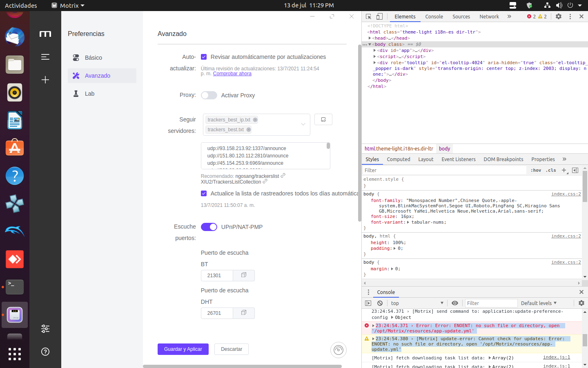Launch Ubuntu Software from the dock
Screen dimensions: 588x368
15,148
